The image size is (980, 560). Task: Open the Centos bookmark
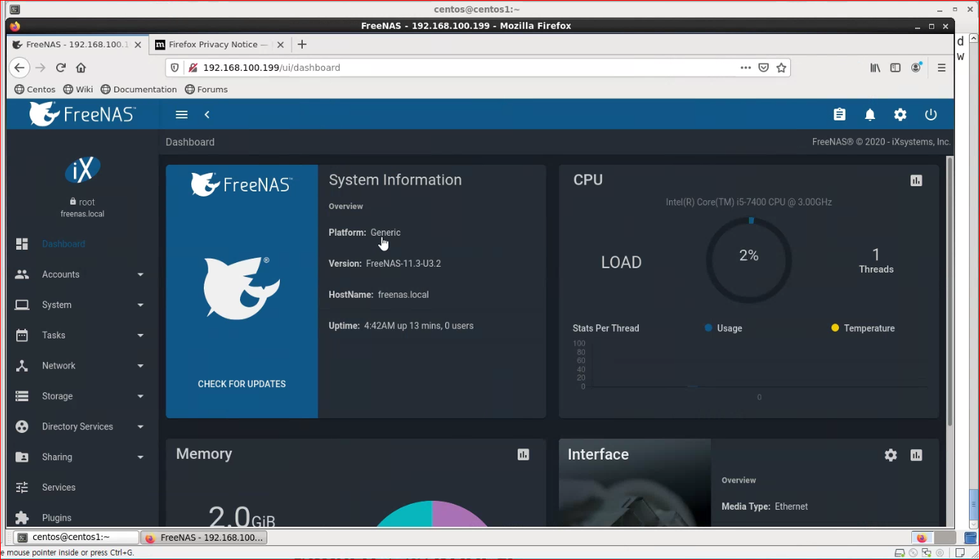click(35, 89)
